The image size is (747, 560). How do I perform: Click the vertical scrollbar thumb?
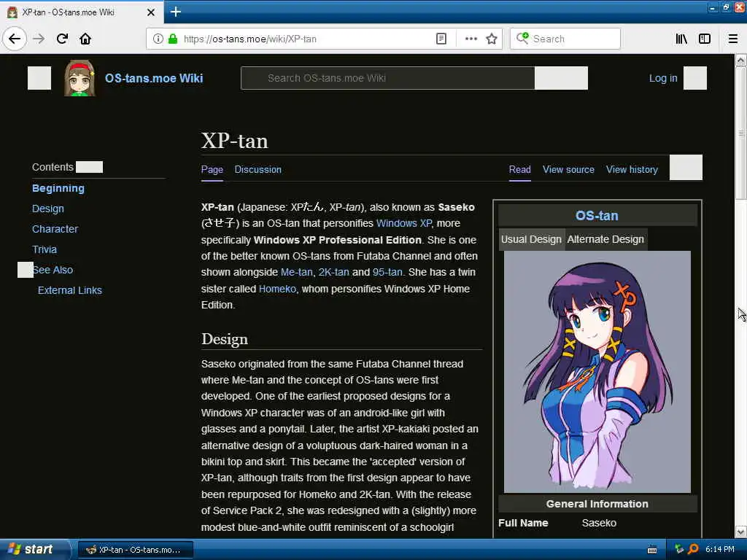tap(741, 133)
